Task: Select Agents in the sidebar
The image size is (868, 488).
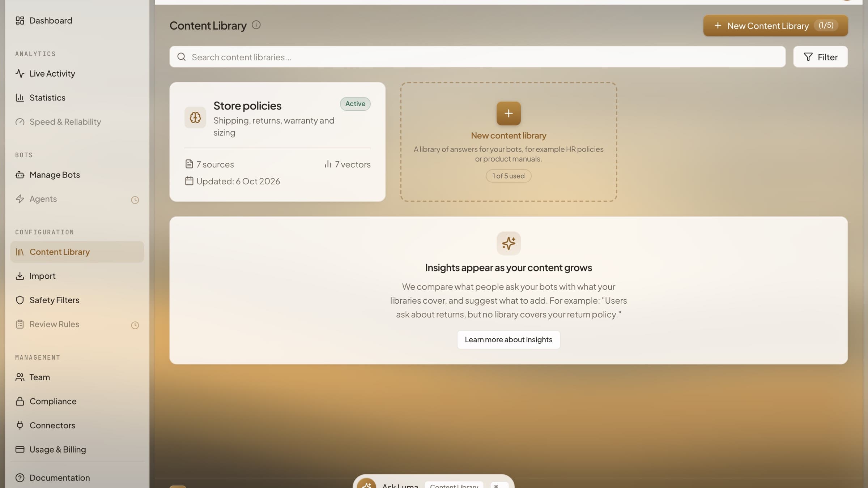Action: tap(77, 199)
